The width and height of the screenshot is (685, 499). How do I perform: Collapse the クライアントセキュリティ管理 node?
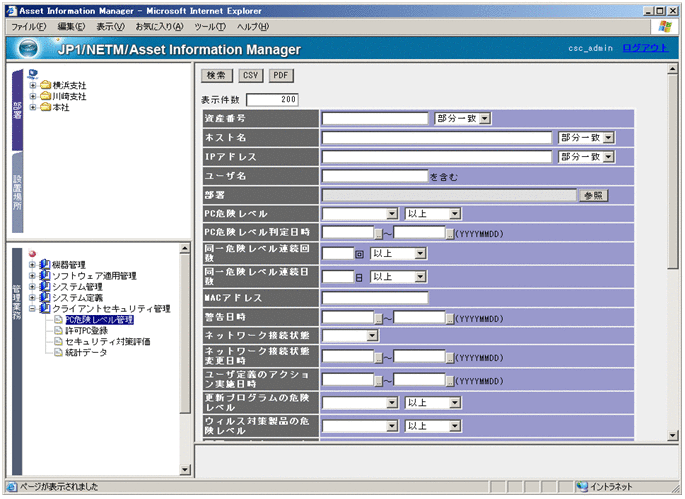[33, 309]
